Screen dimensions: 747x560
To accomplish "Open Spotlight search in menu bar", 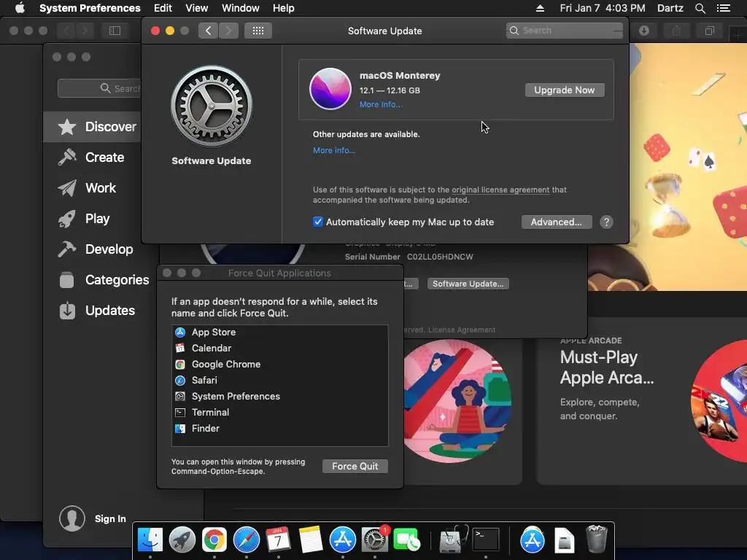I will point(700,8).
